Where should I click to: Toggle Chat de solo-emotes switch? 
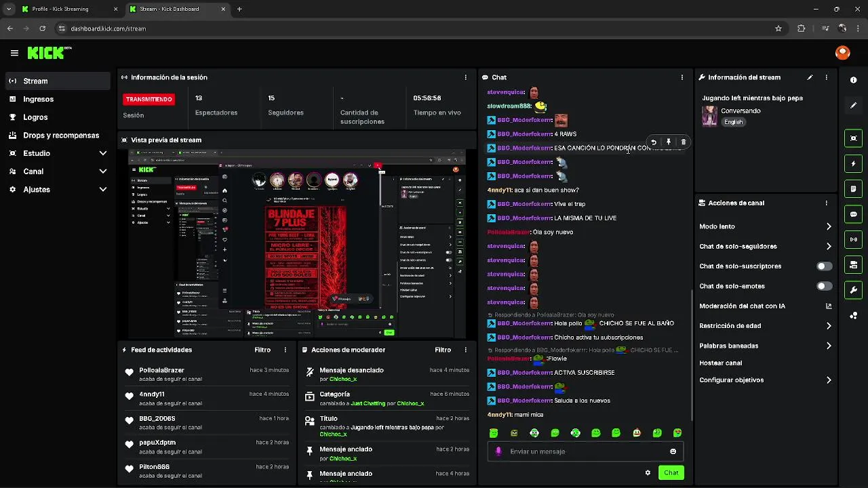click(x=824, y=286)
